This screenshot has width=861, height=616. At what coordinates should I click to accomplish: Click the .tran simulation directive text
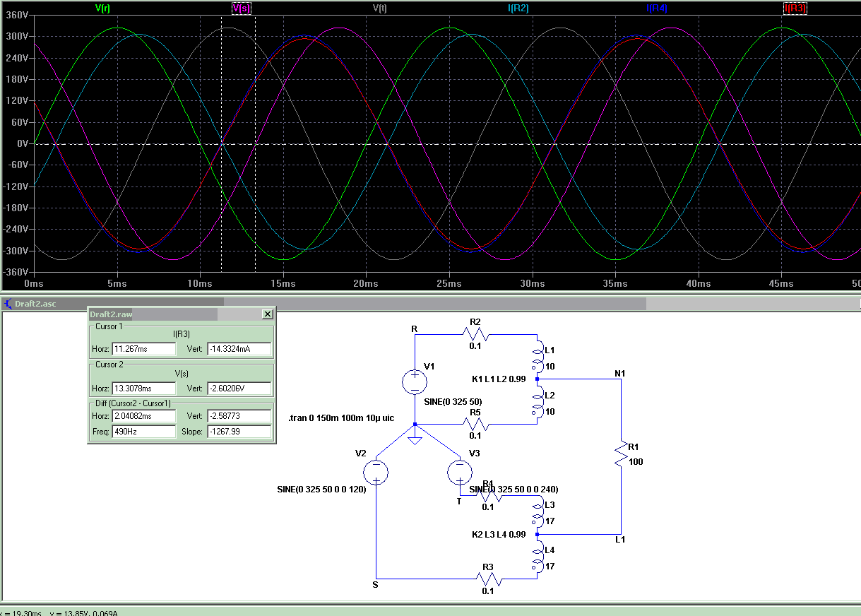point(340,419)
